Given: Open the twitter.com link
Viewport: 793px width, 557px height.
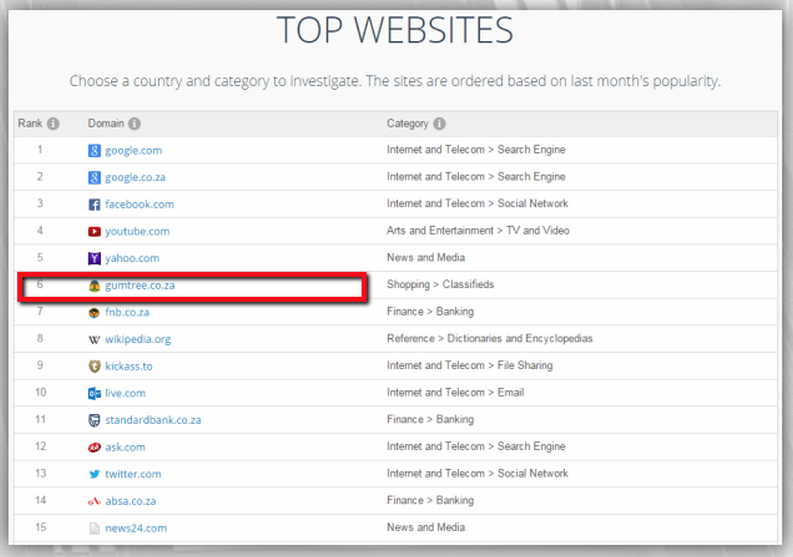Looking at the screenshot, I should [x=133, y=474].
